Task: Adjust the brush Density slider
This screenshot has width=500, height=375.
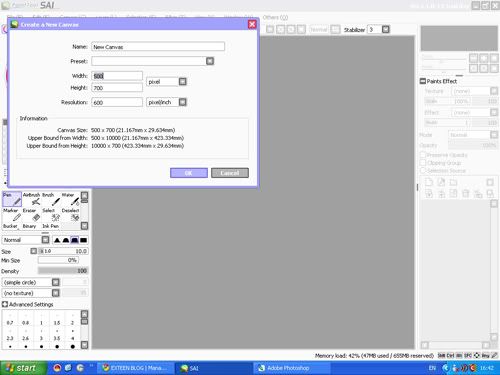Action: [63, 271]
